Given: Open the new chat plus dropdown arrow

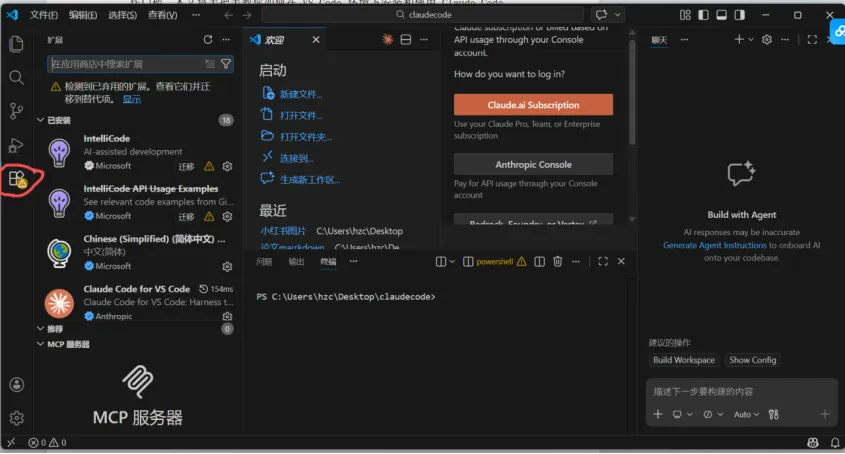Looking at the screenshot, I should 751,39.
